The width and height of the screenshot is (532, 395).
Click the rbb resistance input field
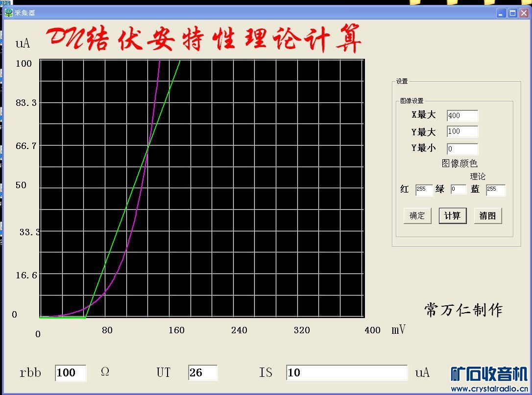(71, 373)
